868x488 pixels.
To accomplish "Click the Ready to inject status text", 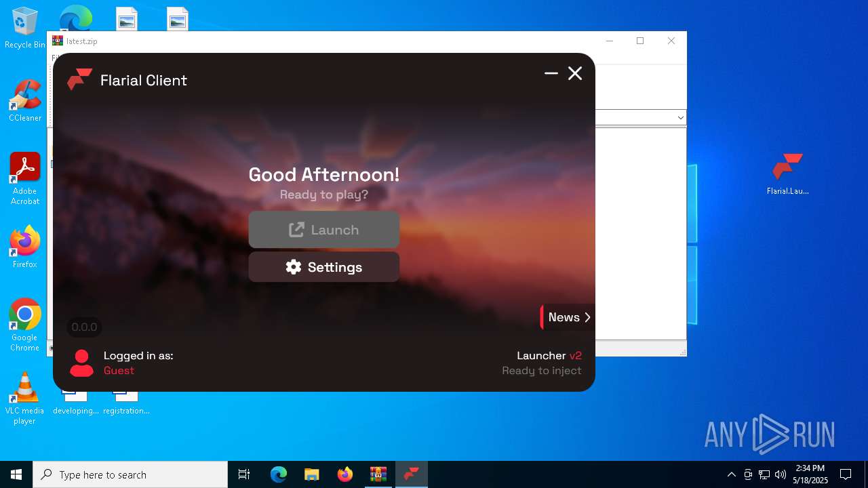I will coord(542,371).
